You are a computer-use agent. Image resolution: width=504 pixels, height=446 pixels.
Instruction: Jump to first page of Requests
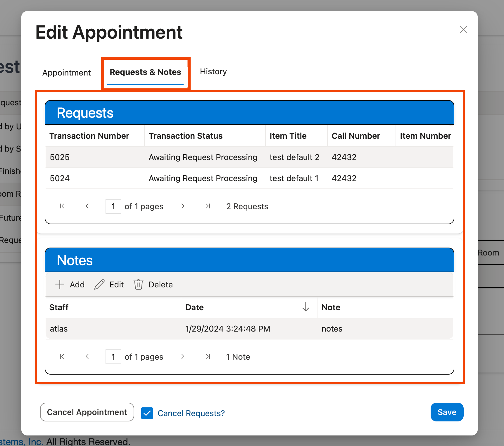(x=62, y=206)
